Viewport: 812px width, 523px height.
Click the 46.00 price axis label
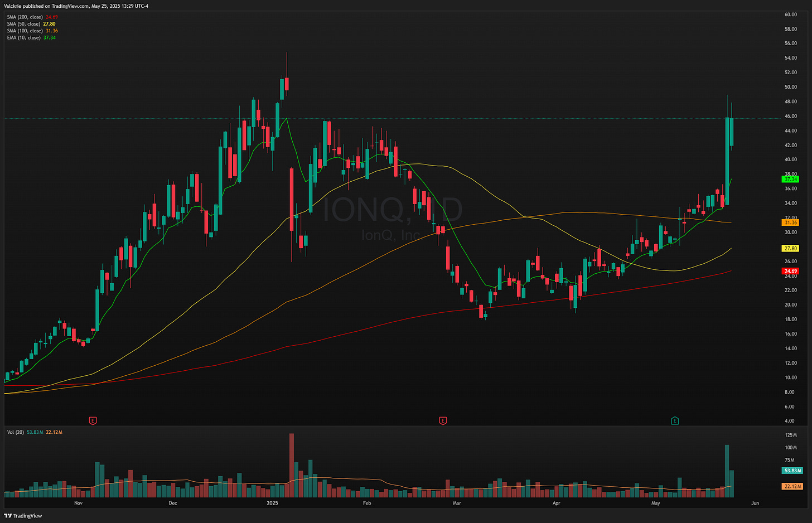(x=791, y=116)
